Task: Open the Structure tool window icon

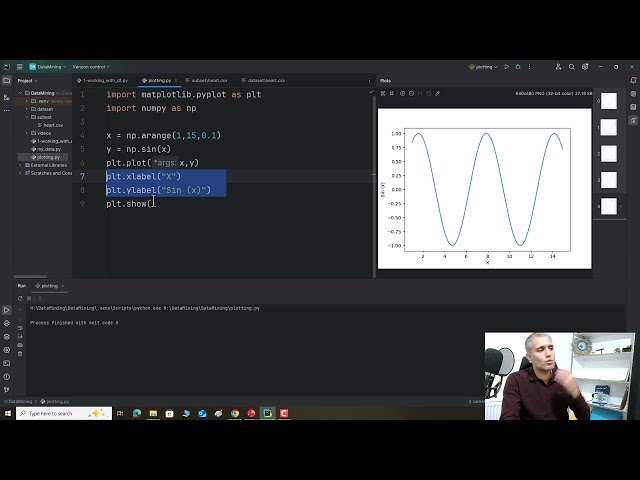Action: click(7, 97)
